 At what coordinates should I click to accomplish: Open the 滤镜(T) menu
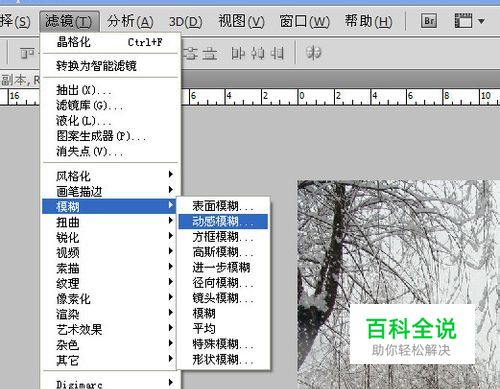tap(69, 22)
